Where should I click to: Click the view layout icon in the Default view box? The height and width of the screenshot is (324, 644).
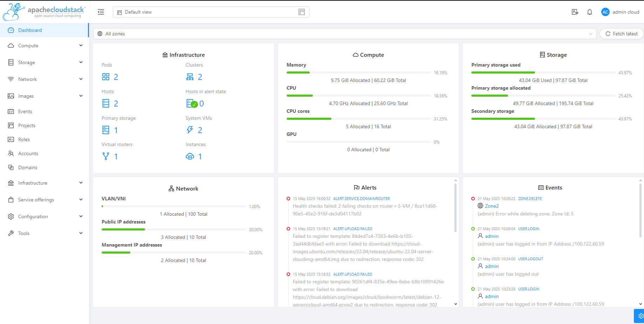pos(302,12)
